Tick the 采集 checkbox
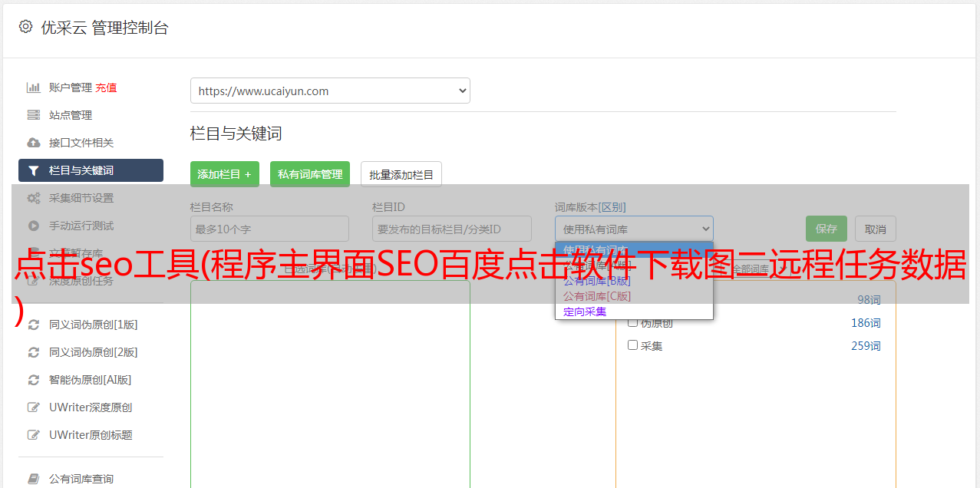This screenshot has height=488, width=980. coord(633,345)
